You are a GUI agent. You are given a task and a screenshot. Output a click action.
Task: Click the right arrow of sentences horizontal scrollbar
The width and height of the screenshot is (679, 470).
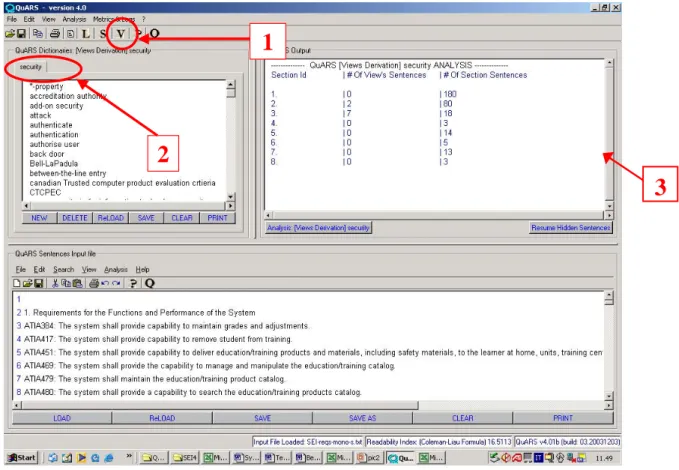(609, 405)
